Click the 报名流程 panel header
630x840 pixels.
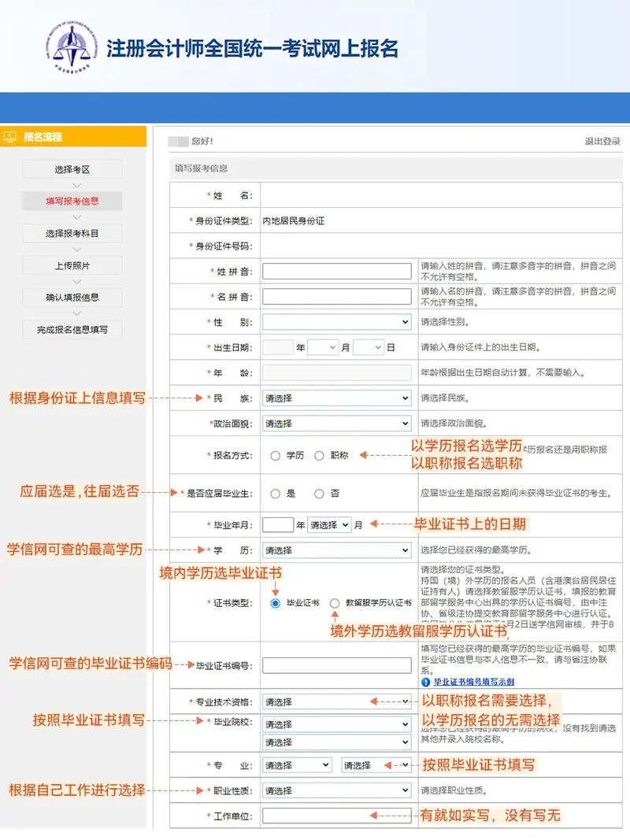coord(73,137)
